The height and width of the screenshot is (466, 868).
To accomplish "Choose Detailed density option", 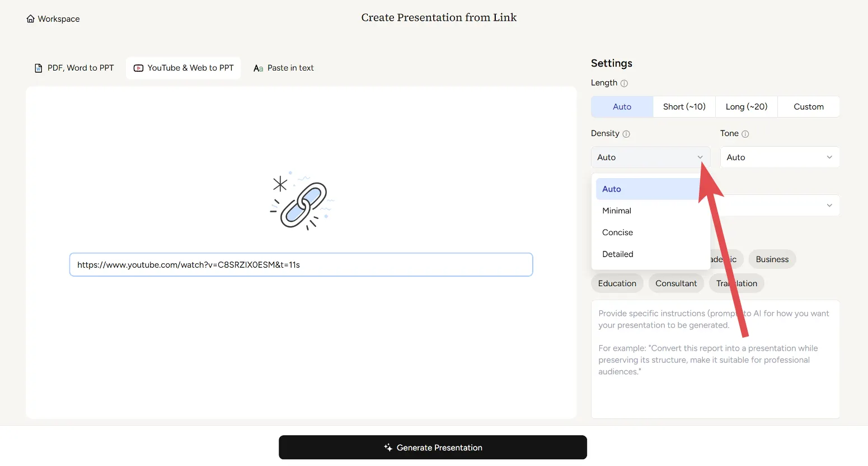I will (618, 254).
